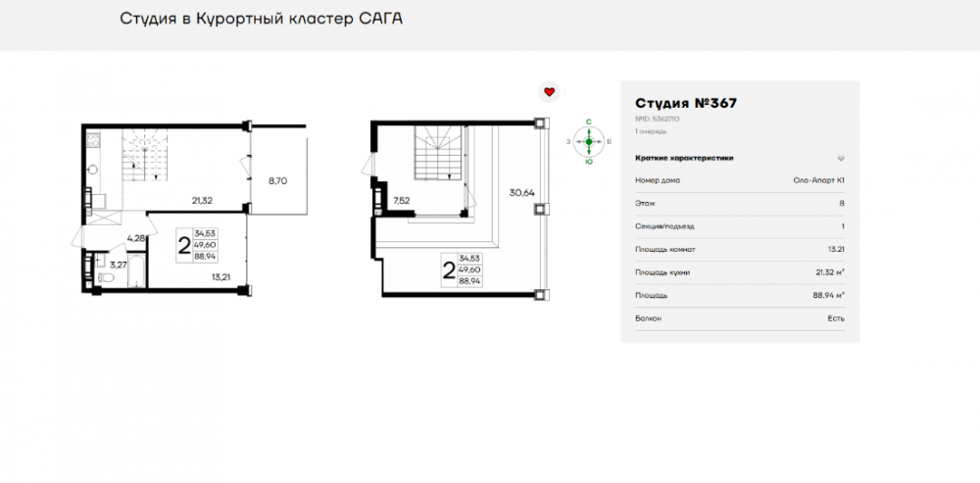Click the staircase on the second-level plan
Viewport: 980px width, 483px height.
click(x=436, y=155)
